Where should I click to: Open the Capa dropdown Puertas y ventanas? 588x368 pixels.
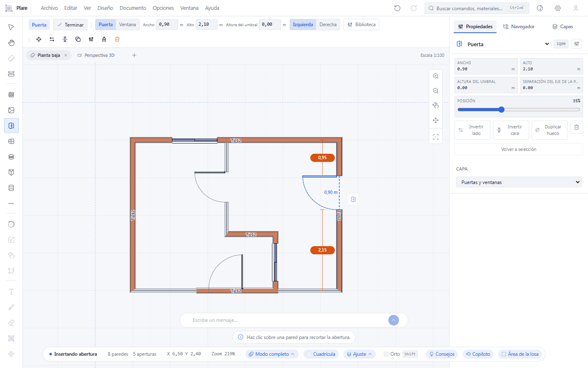pos(519,182)
